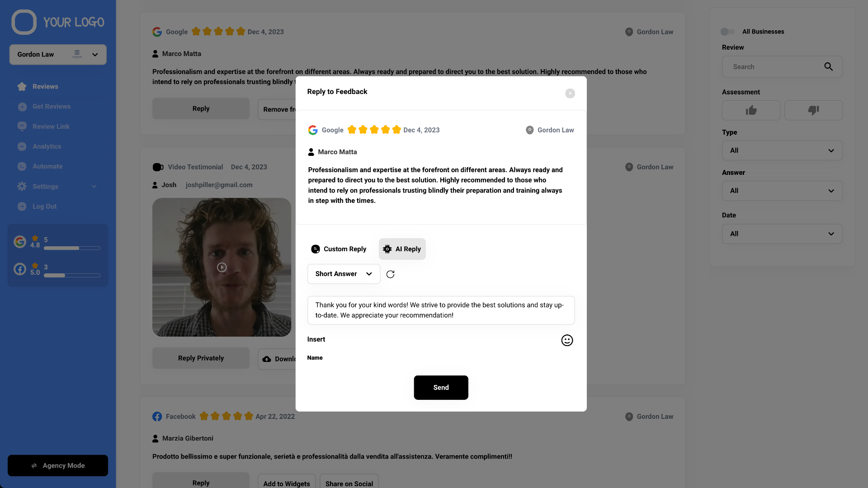
Task: Click the Name insert field
Action: click(315, 357)
